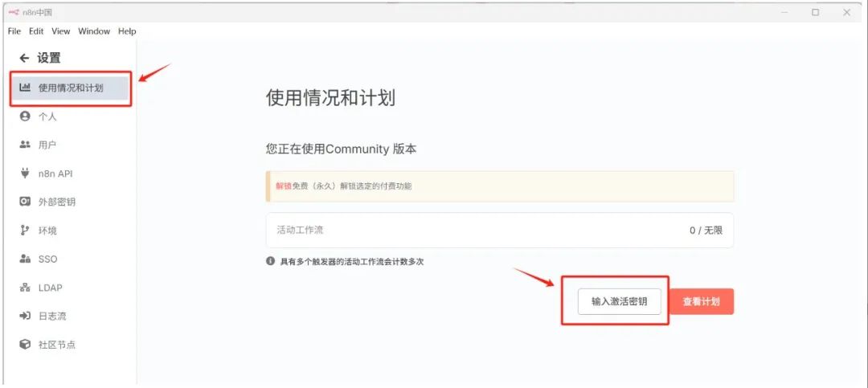The image size is (868, 388).
Task: Open the network icon for LDAP
Action: click(25, 288)
